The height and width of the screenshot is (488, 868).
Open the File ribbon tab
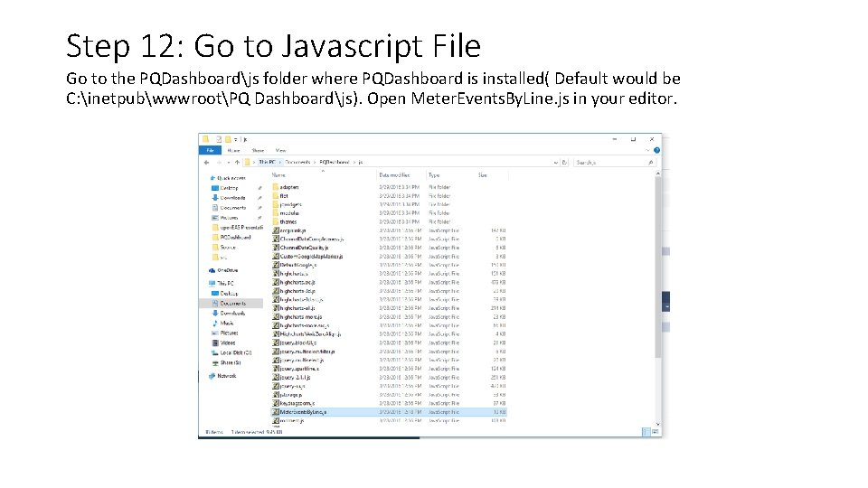coord(210,150)
